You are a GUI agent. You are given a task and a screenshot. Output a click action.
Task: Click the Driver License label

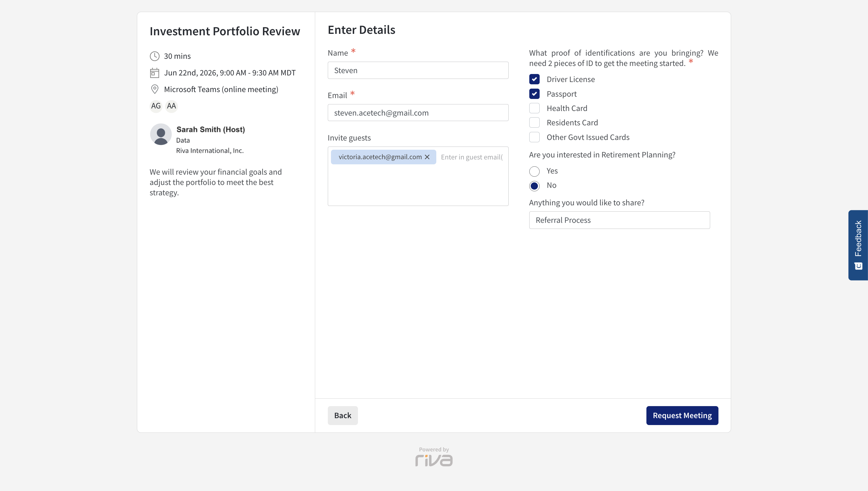tap(571, 79)
